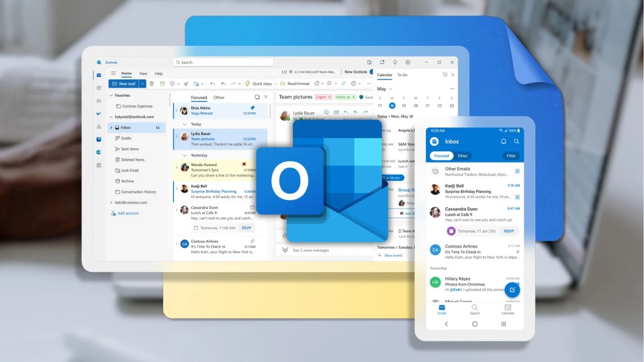Tap the Calendar tab in mobile bottom bar
The height and width of the screenshot is (362, 644).
pos(508,310)
